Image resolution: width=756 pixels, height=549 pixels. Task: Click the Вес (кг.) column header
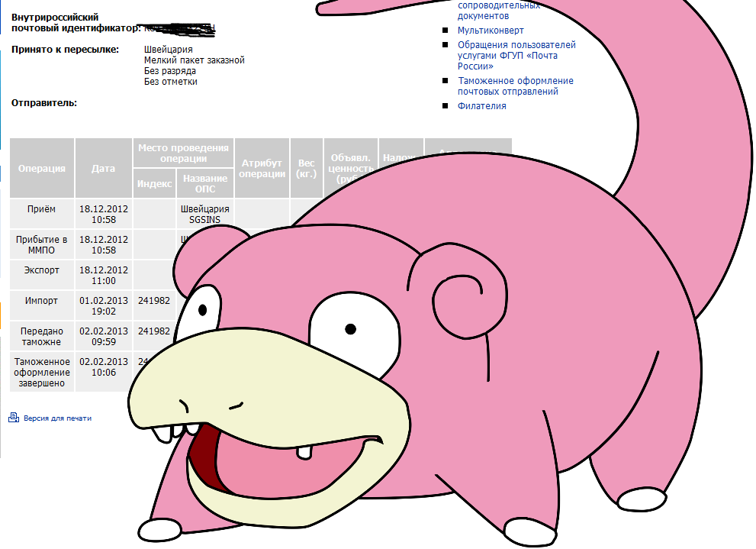pos(306,169)
